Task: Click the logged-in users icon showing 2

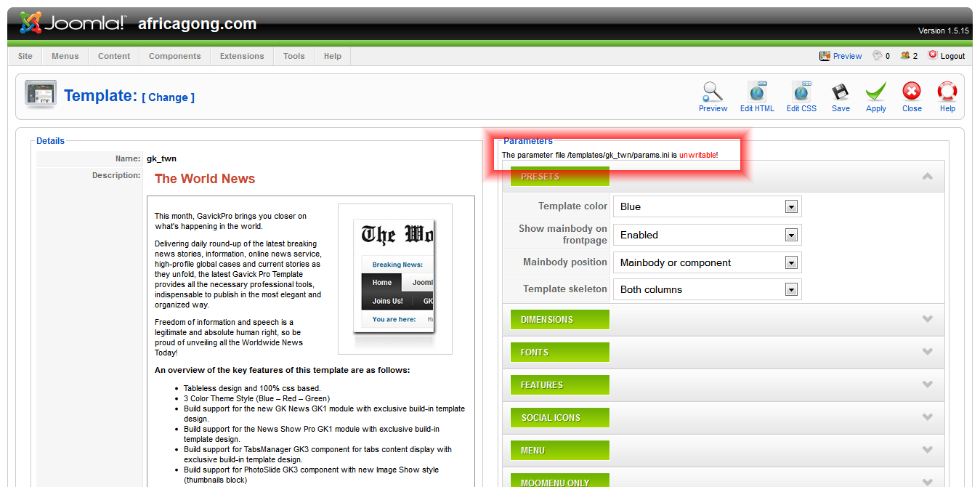Action: [904, 55]
